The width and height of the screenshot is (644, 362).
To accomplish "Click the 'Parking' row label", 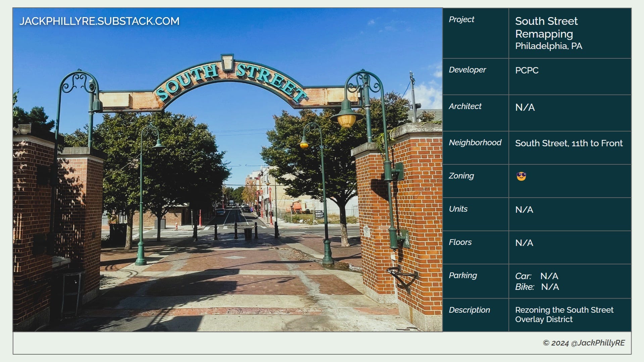I will tap(463, 275).
